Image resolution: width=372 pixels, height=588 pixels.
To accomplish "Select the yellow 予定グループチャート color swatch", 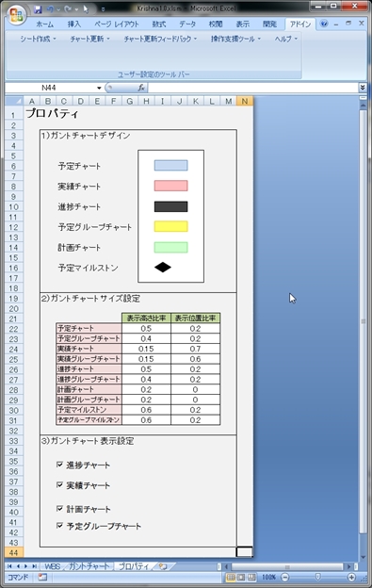I will click(x=170, y=226).
